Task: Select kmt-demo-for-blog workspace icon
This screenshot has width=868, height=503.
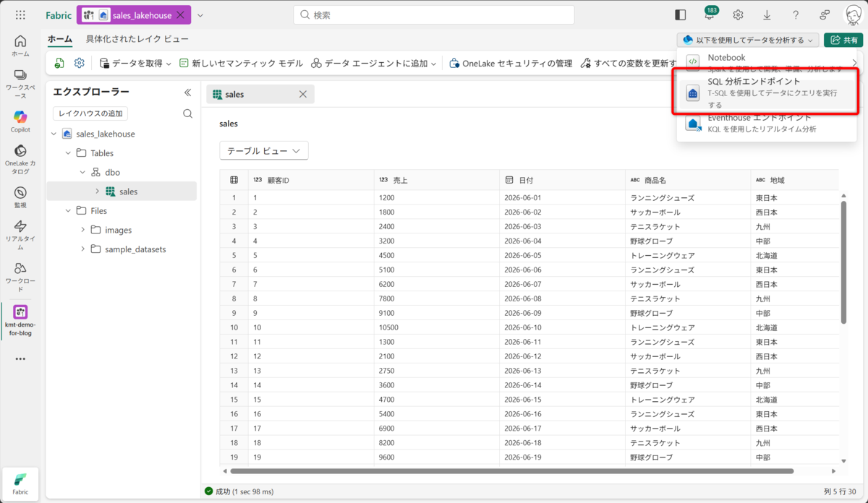Action: (x=20, y=320)
